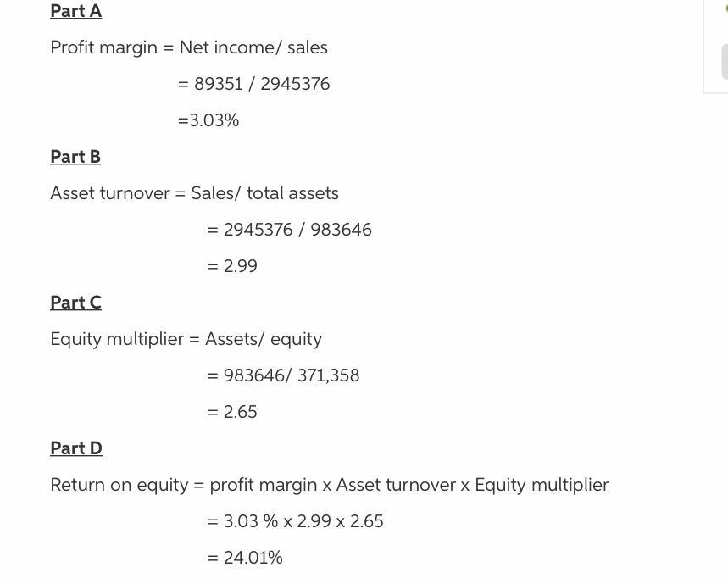
Task: Click 'total assets' in the asset turnover formula
Action: point(292,193)
